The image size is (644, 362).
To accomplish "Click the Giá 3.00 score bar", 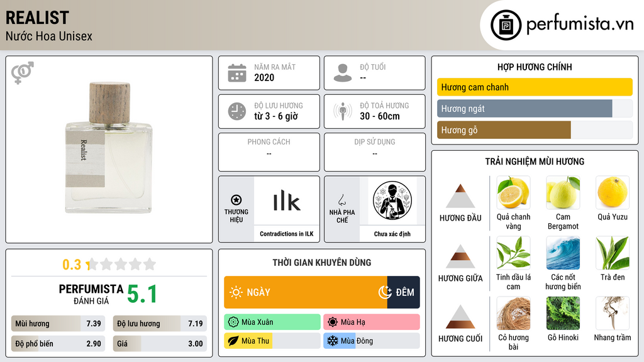I will coord(160,344).
